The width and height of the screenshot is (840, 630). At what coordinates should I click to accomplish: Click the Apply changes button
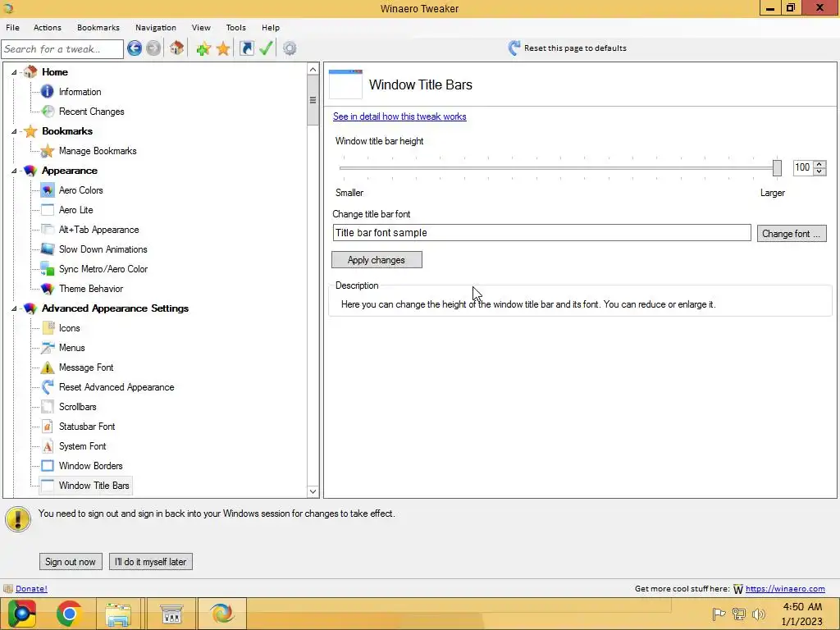[377, 260]
